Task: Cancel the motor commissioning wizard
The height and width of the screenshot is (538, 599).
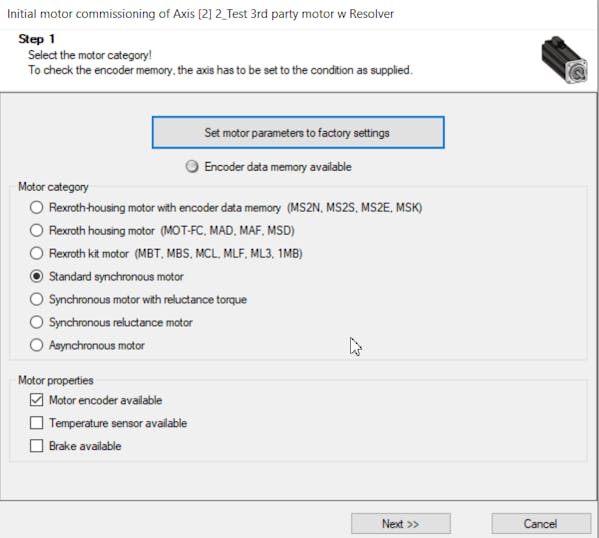Action: coord(541,523)
